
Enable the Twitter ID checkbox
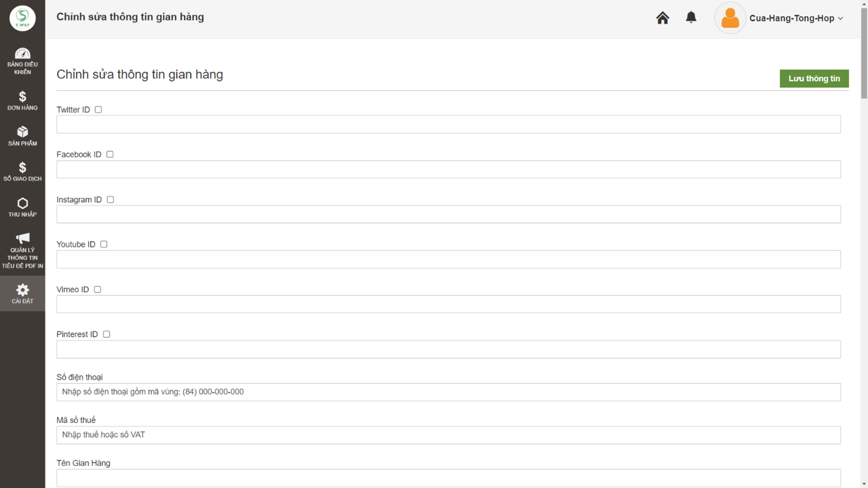coord(99,110)
